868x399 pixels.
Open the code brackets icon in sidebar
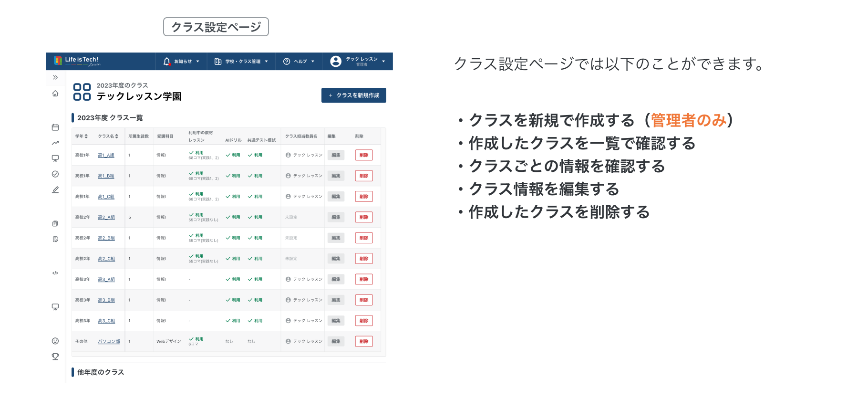coord(55,273)
